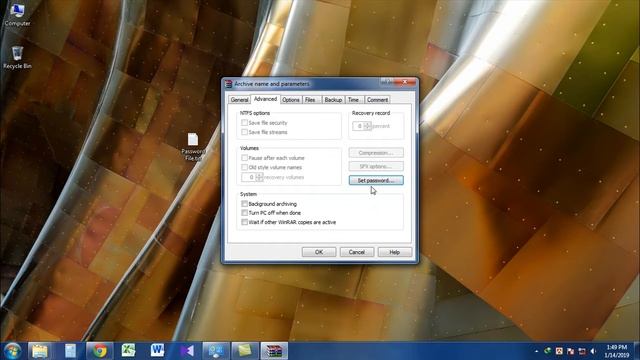Viewport: 640px width, 360px height.
Task: Open Excel from the taskbar
Action: pos(128,351)
